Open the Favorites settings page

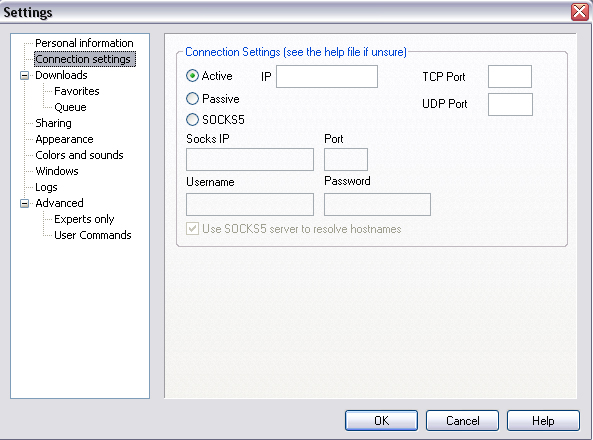[x=77, y=91]
